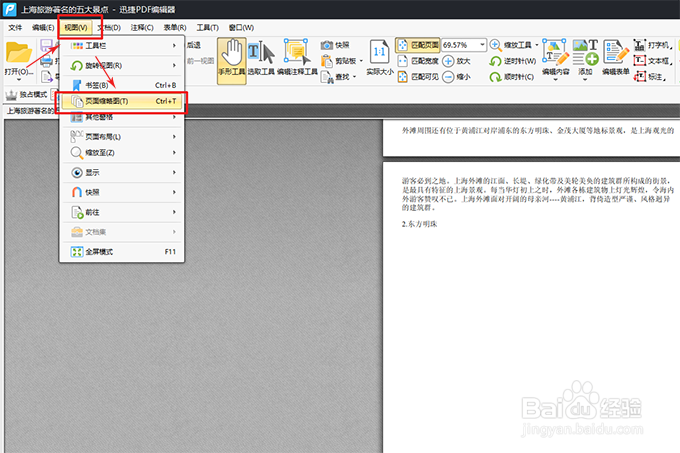Open the Rotate View (旋转视图) submenu
680x453 pixels.
click(x=122, y=65)
